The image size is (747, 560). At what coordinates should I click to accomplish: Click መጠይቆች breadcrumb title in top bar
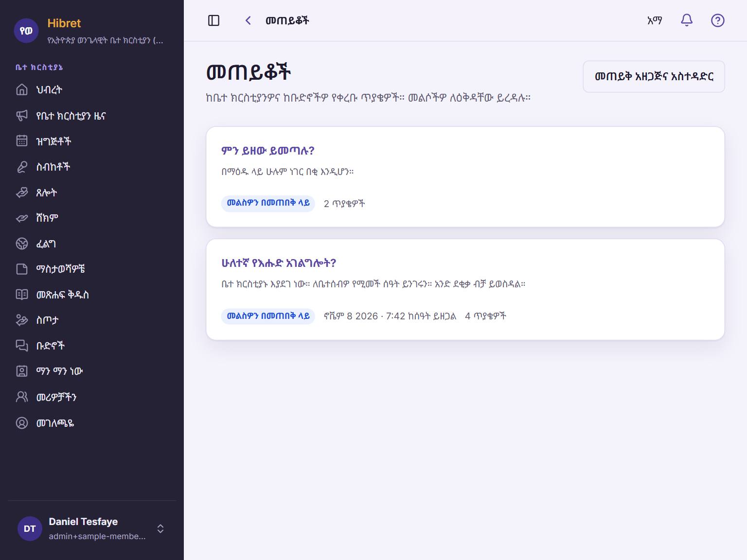287,20
